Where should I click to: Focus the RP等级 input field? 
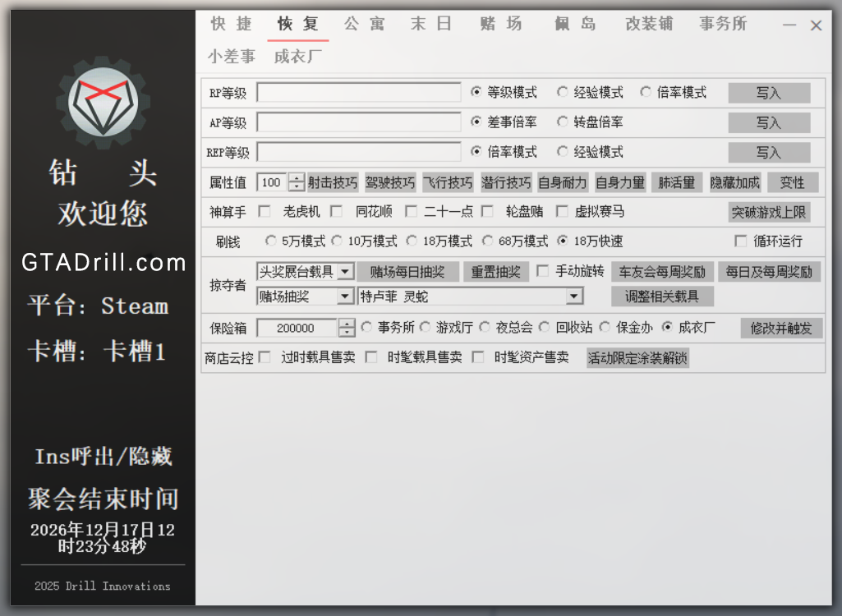point(359,92)
